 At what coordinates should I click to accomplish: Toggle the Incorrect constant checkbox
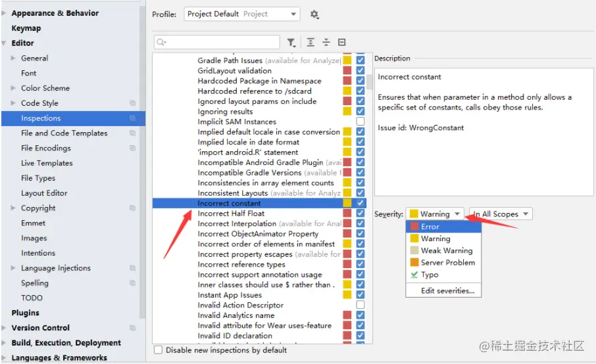point(360,203)
